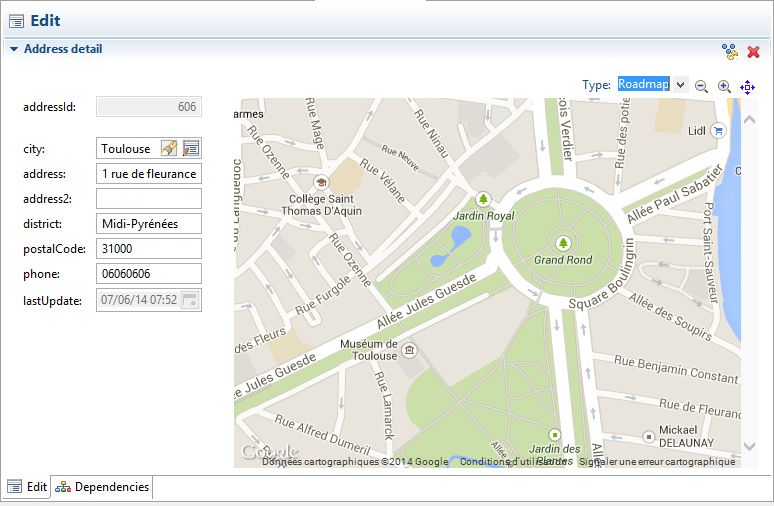Open Conditions d'utilisation link on map
Viewport: 774px width, 506px height.
513,462
